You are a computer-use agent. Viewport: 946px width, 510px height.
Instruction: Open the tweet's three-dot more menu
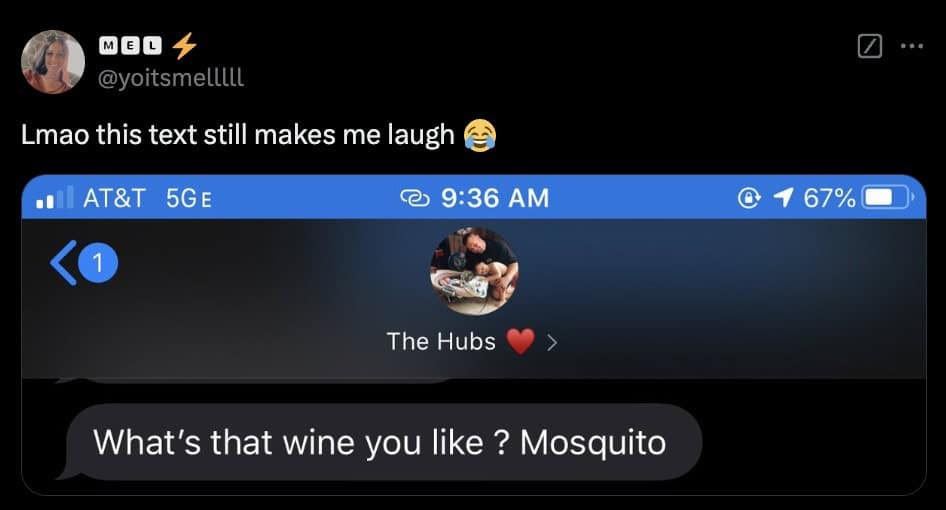coord(911,46)
